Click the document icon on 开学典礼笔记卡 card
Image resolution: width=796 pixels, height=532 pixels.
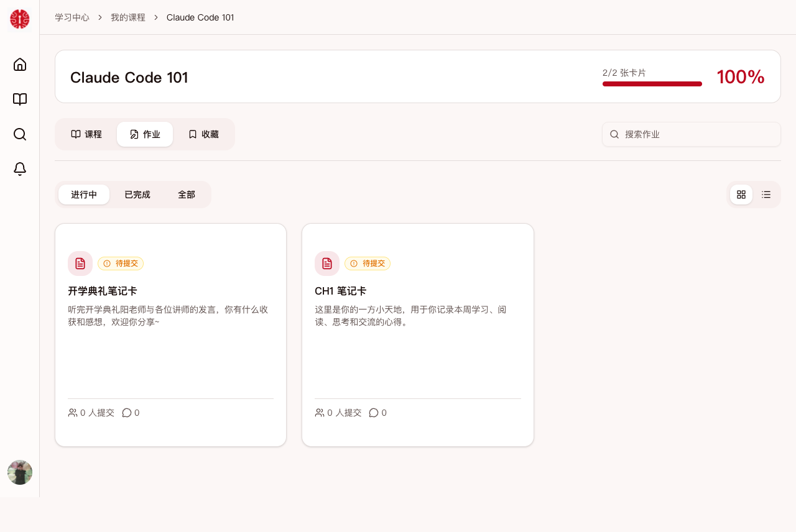point(80,263)
